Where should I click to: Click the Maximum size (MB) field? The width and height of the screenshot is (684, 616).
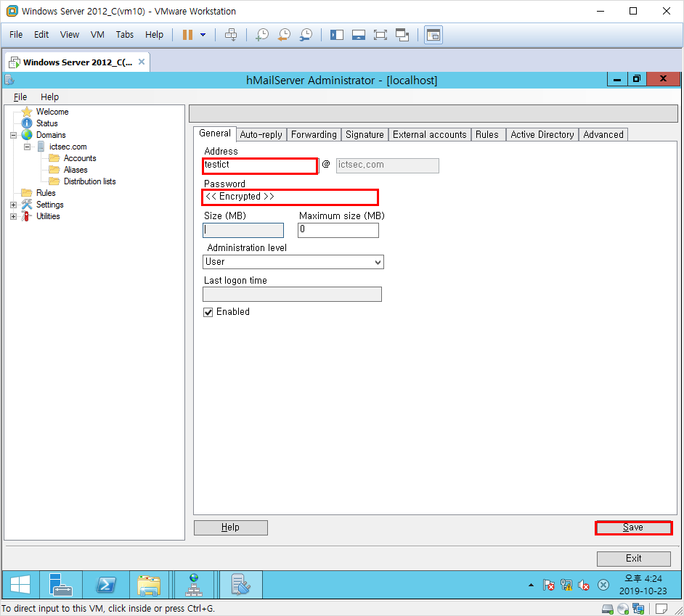click(338, 230)
